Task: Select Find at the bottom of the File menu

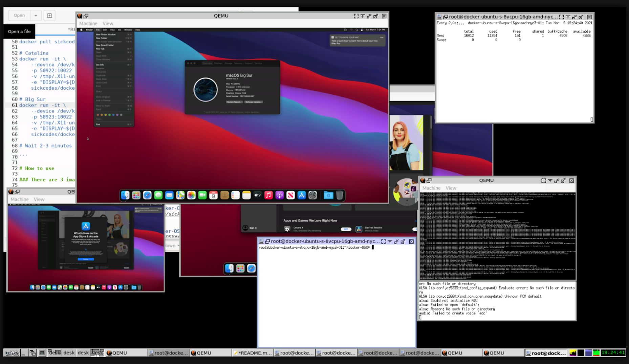Action: (114, 124)
